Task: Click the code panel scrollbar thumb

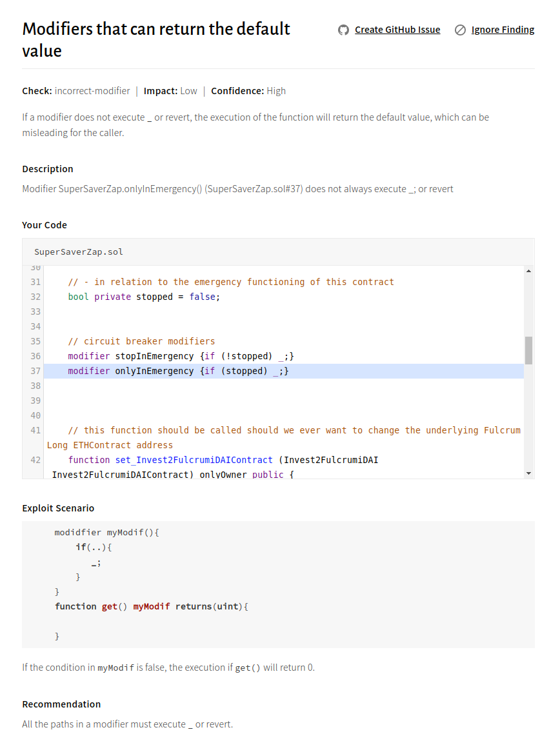Action: [528, 350]
